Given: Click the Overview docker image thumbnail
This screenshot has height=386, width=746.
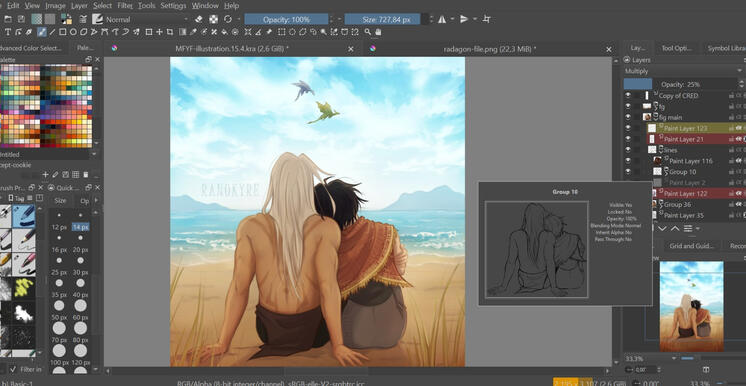Looking at the screenshot, I should pyautogui.click(x=691, y=307).
